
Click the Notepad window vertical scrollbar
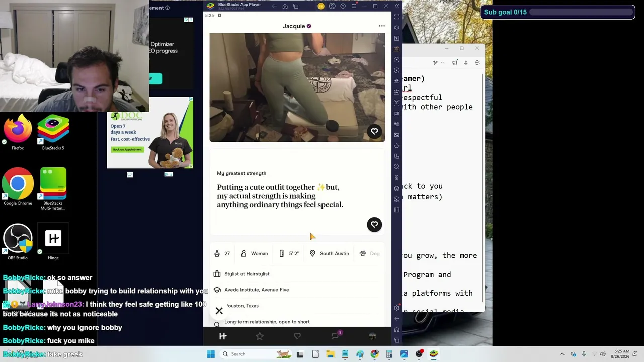pos(483,189)
